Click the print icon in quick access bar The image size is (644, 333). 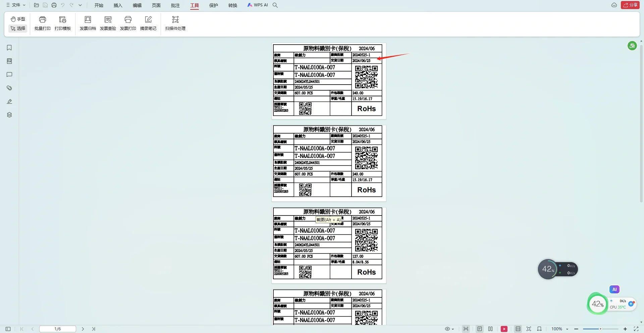(54, 5)
